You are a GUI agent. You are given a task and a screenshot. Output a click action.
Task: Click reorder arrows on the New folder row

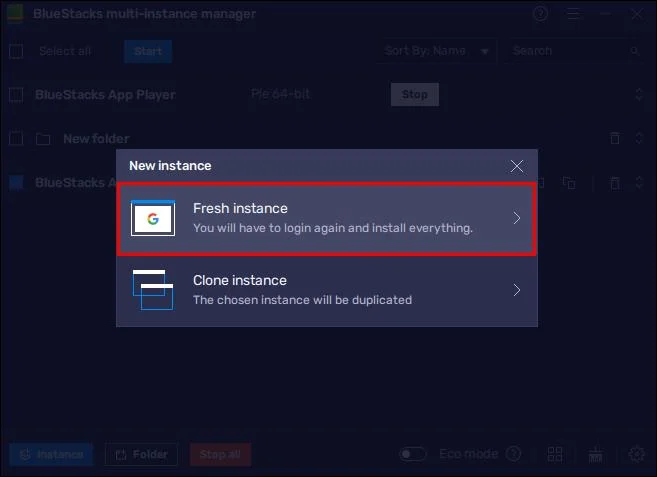tap(639, 138)
